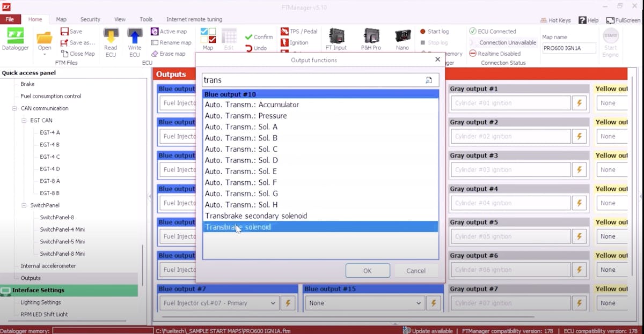Click the Write ECU upload icon
This screenshot has width=644, height=334.
tap(134, 36)
